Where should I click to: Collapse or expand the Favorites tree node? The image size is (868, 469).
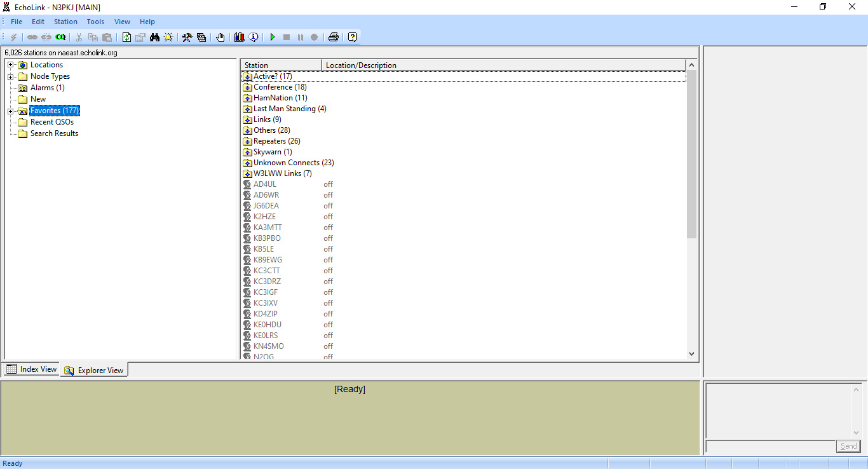tap(11, 111)
